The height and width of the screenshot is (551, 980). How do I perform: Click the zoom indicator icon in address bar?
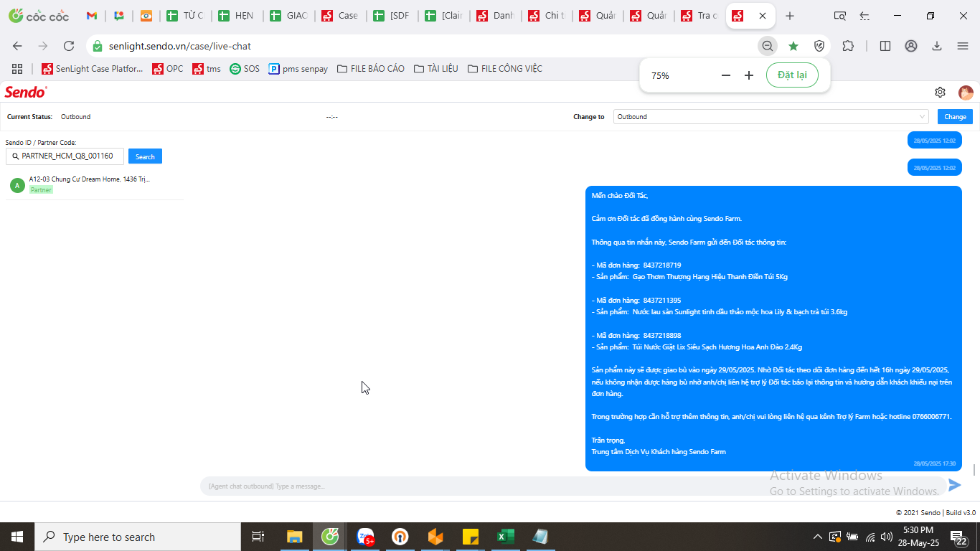pyautogui.click(x=768, y=46)
